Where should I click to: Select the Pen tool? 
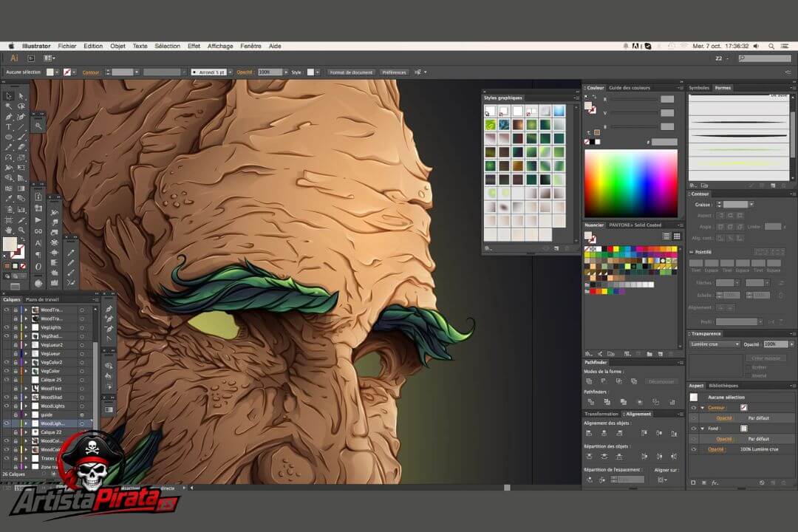pos(9,117)
